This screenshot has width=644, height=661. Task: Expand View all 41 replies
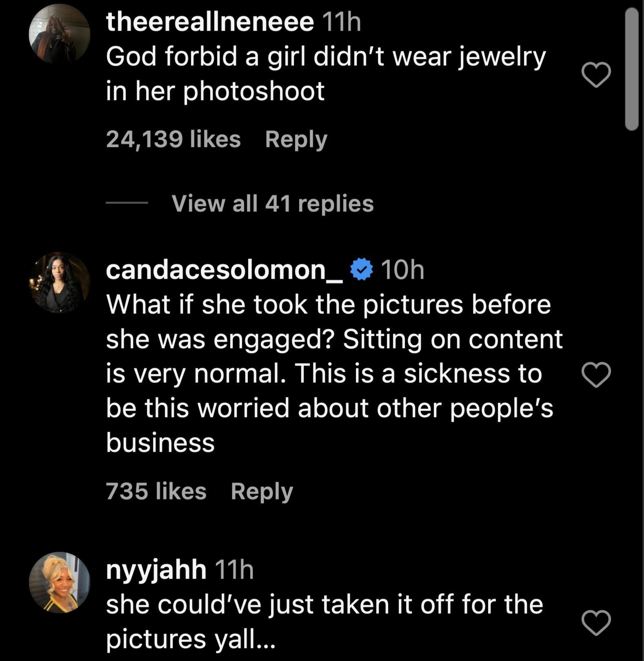click(x=272, y=203)
